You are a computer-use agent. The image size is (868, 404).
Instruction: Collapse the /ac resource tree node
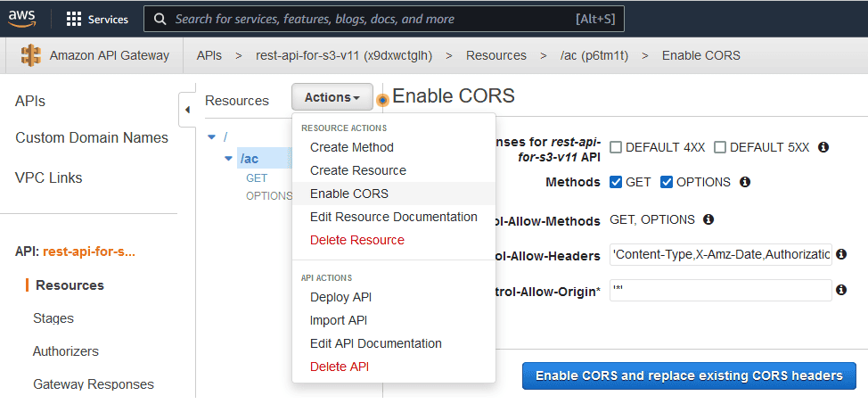coord(228,159)
